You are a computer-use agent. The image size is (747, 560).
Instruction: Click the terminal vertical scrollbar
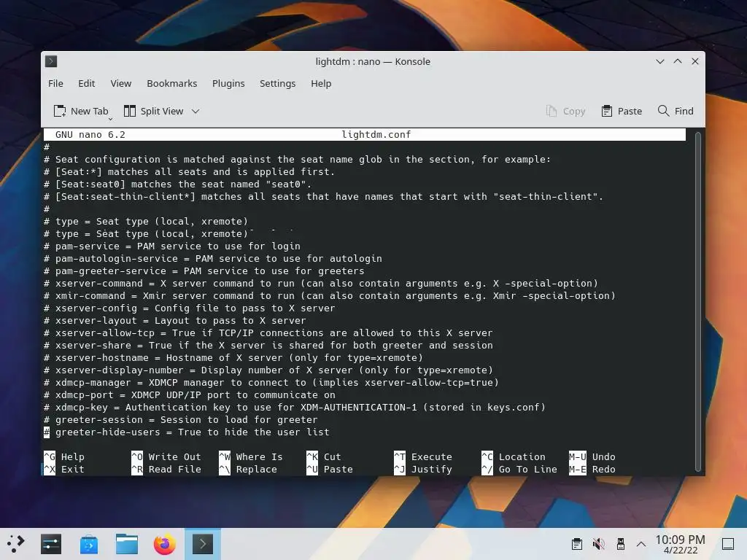coord(698,301)
